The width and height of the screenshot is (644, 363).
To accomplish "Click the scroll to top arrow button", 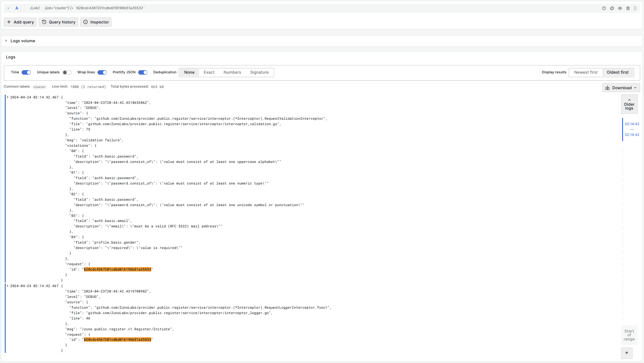I will pos(627,353).
